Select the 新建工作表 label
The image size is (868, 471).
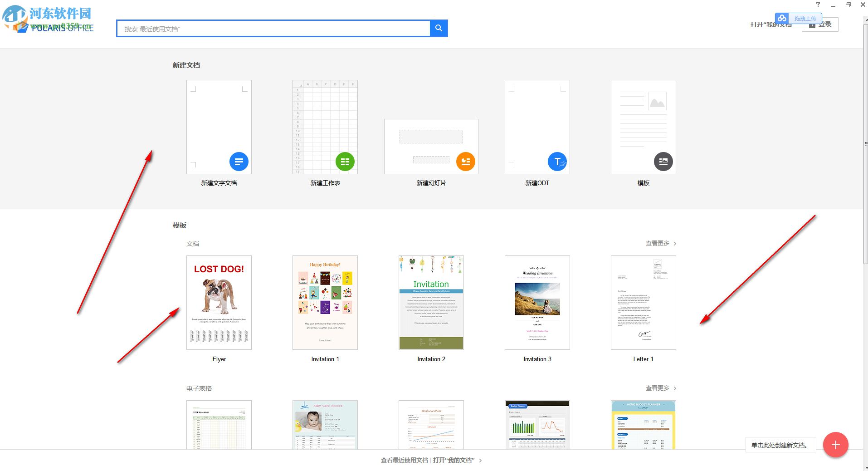[x=325, y=183]
